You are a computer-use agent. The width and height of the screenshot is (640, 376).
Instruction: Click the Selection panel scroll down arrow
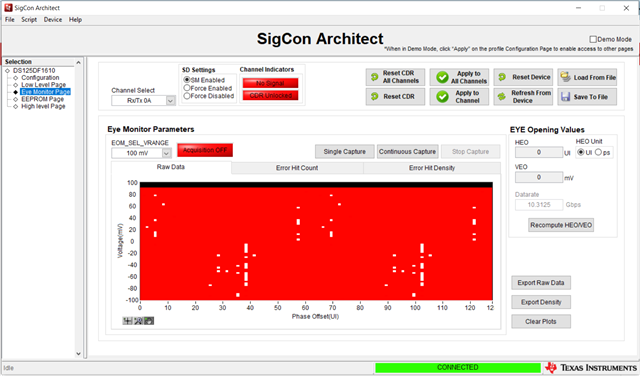coord(78,354)
